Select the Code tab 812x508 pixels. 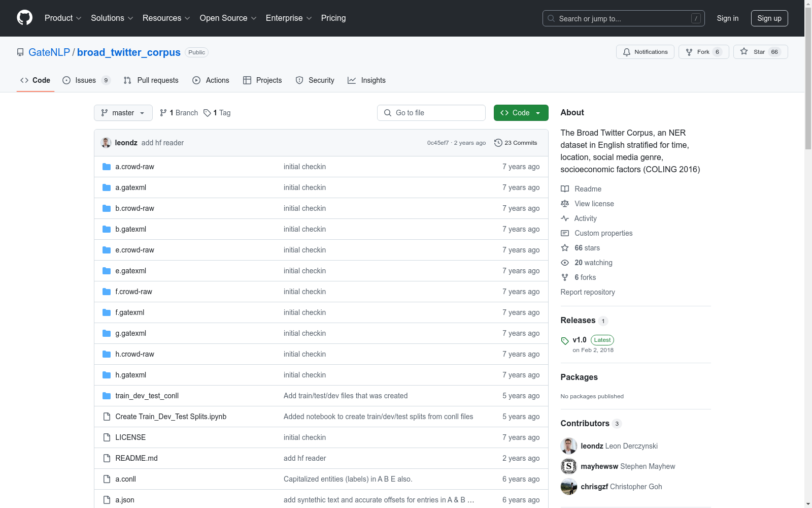click(36, 80)
